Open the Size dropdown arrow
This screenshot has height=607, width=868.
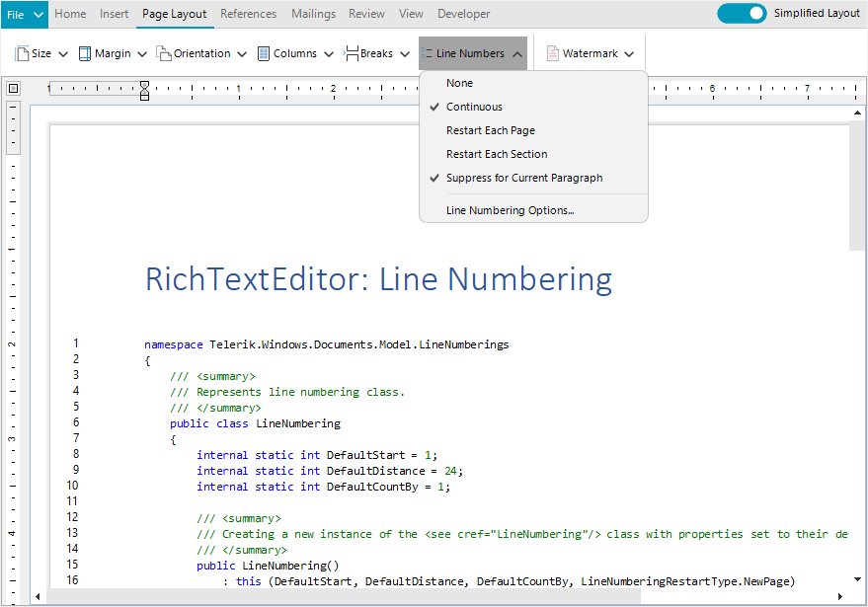coord(63,54)
